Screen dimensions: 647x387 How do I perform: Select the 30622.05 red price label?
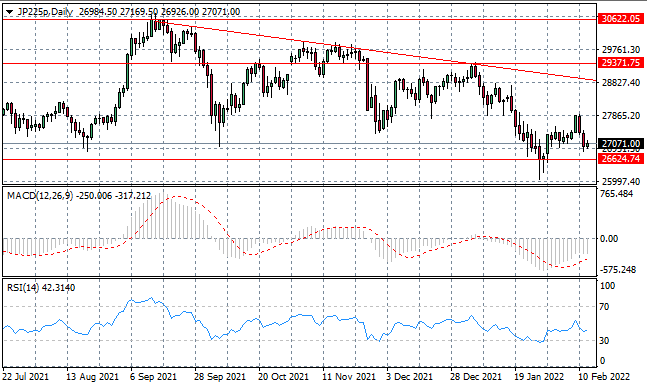point(621,19)
